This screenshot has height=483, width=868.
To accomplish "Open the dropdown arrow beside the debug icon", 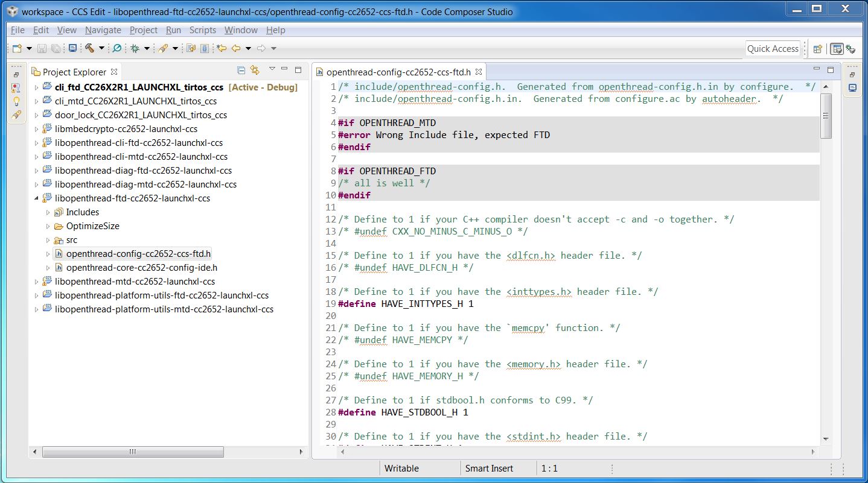I will (147, 49).
